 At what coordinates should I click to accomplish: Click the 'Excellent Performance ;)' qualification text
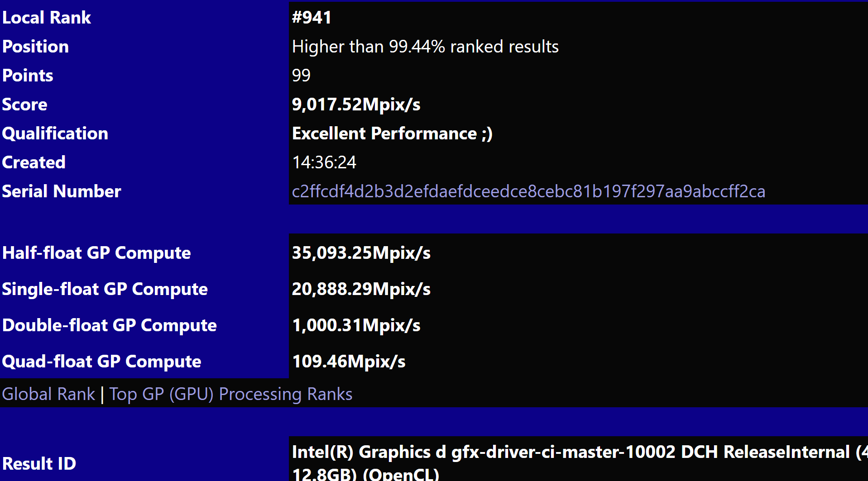(392, 133)
